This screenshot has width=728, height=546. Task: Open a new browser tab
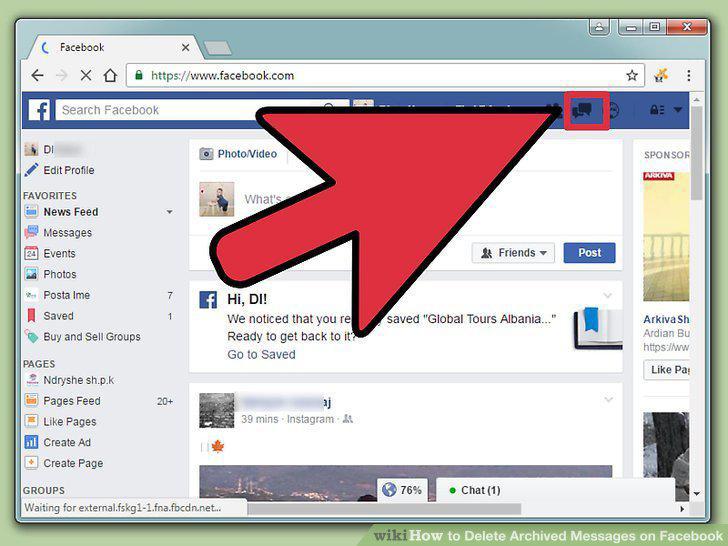click(218, 48)
